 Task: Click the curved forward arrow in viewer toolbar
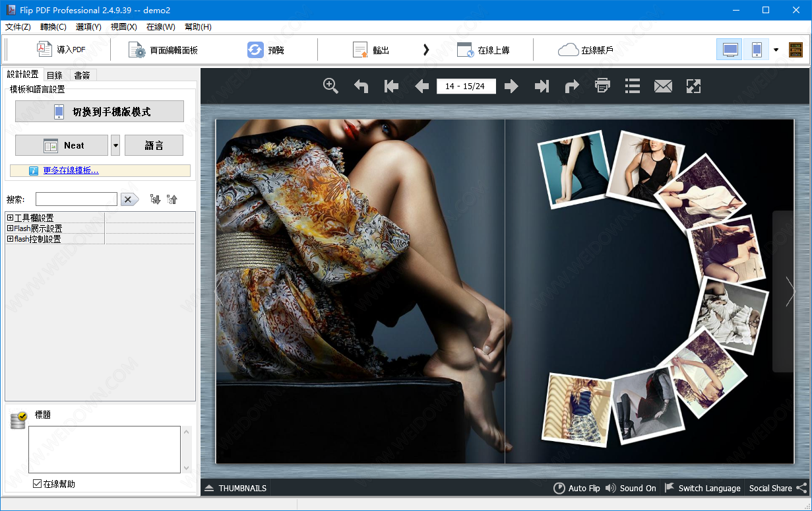click(x=572, y=86)
